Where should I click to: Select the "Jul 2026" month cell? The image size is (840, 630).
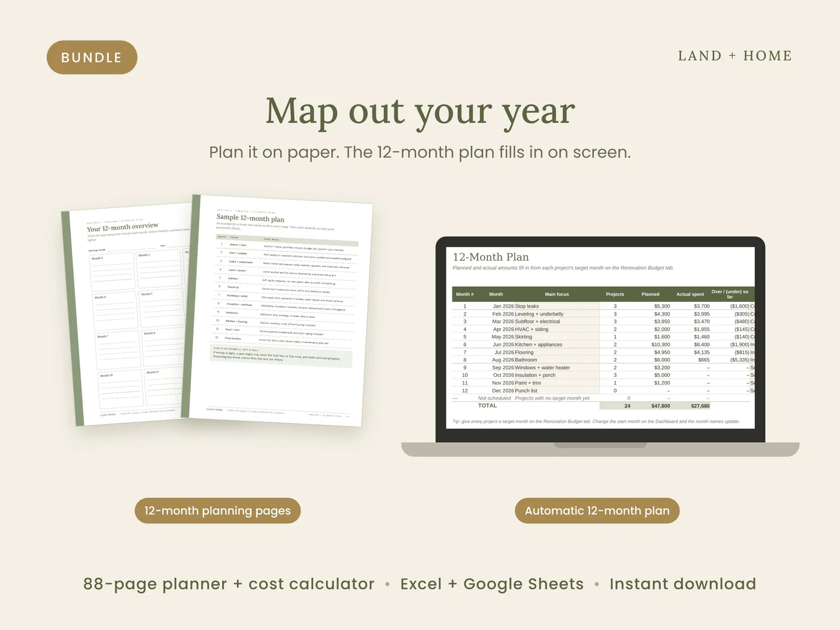click(x=504, y=352)
